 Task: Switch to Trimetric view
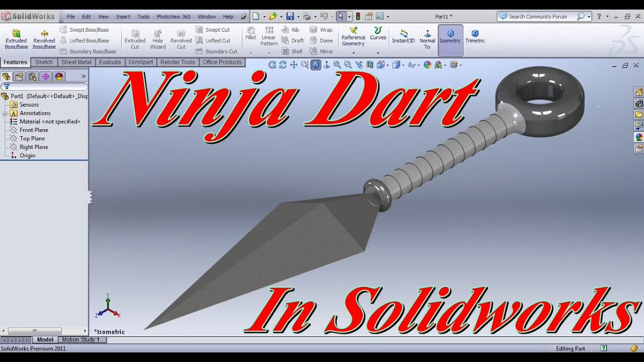[x=475, y=36]
